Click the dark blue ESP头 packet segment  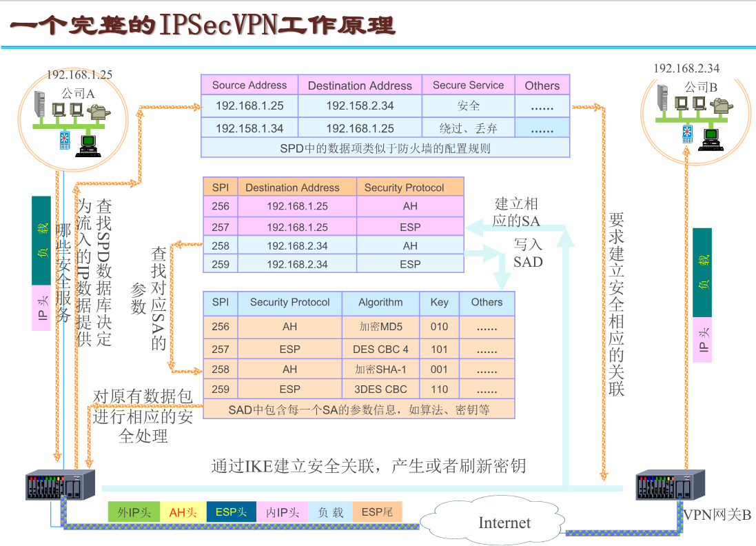click(232, 512)
